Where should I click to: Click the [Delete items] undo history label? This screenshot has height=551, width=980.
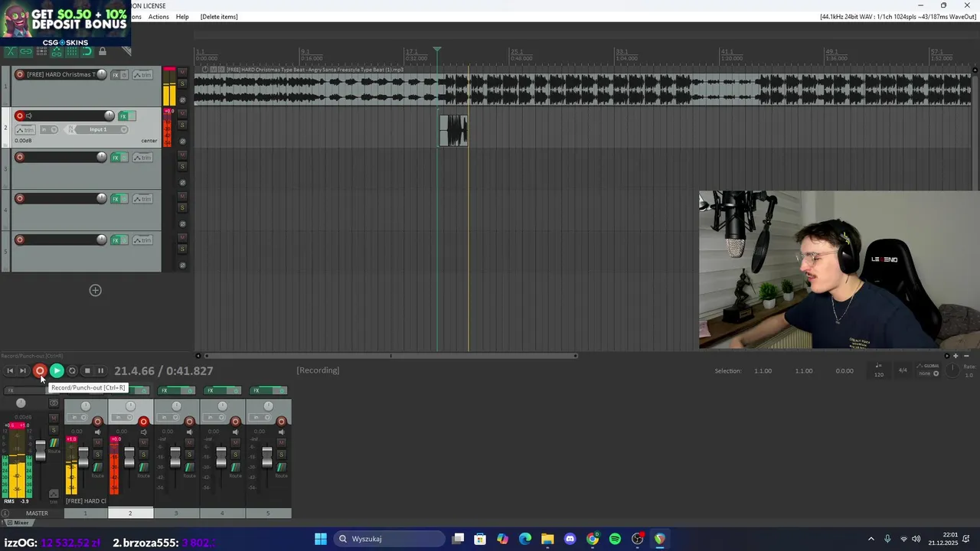pos(219,17)
